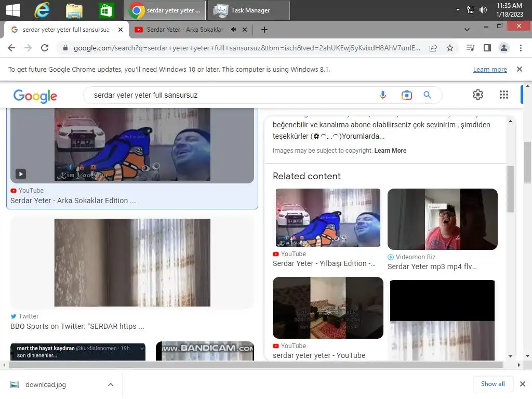Screen dimensions: 532x399
Task: Open Chrome media controls
Action: (x=470, y=48)
